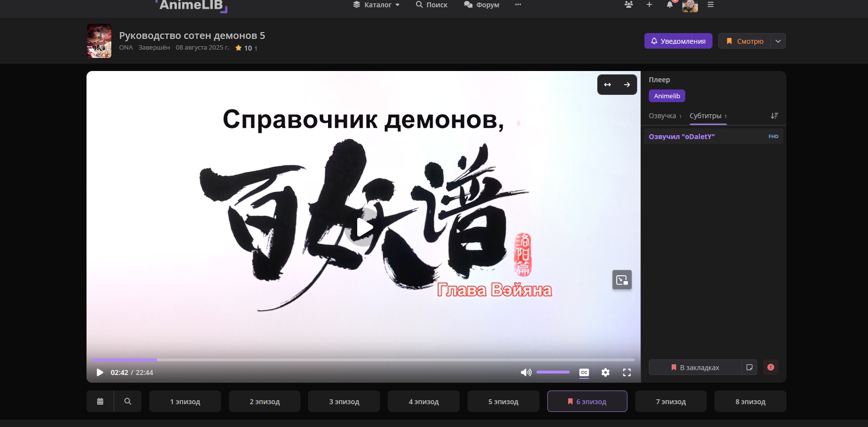
Task: Toggle player width expand arrows
Action: coord(608,85)
